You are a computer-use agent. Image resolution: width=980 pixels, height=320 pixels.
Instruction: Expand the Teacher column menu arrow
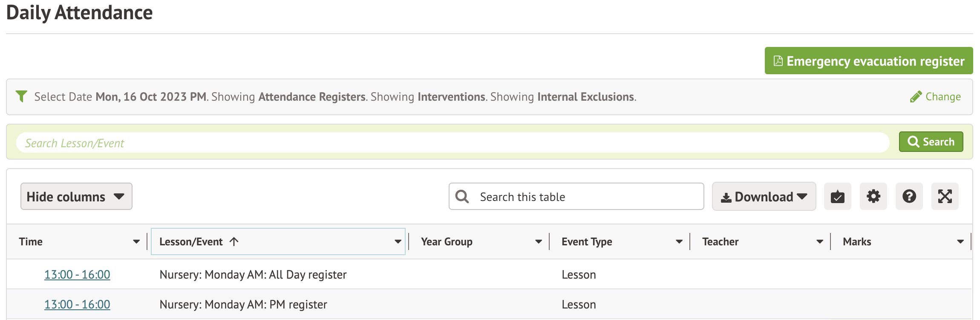tap(820, 242)
